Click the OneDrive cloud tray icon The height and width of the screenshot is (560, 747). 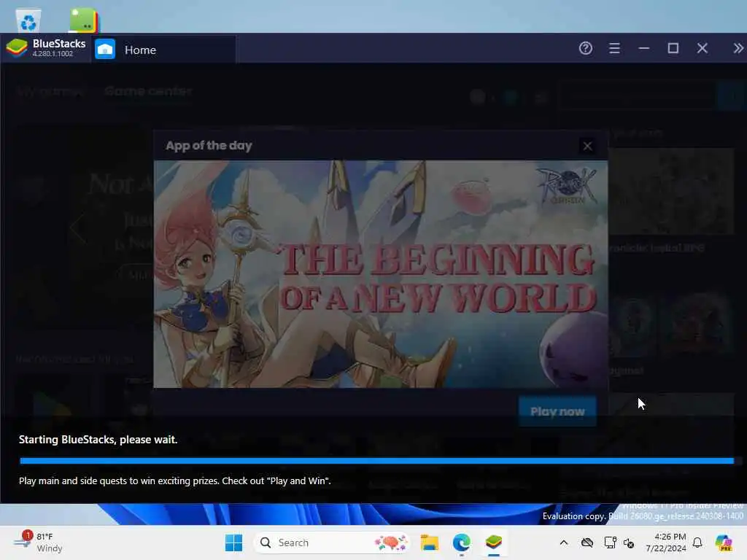pos(587,542)
